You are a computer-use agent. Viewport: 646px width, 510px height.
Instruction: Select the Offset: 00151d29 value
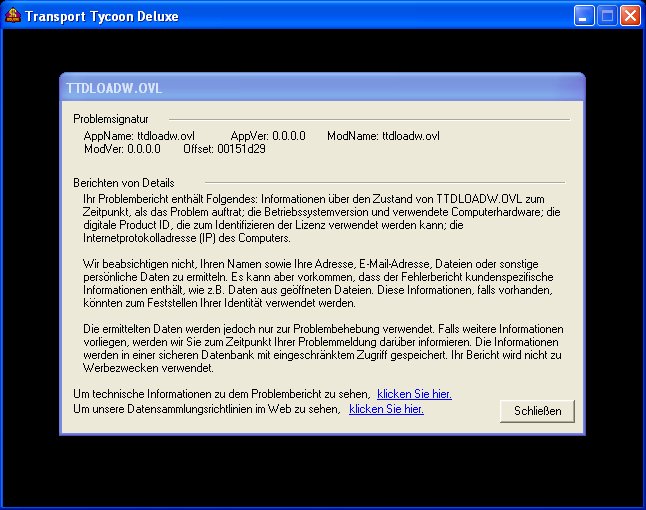224,149
